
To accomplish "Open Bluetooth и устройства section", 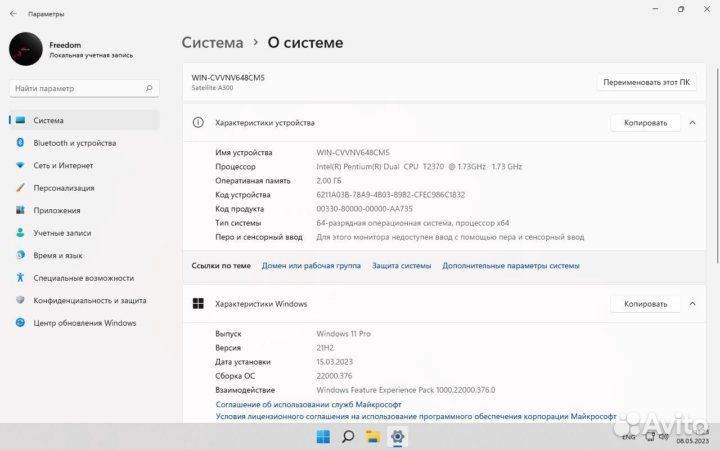I will point(84,143).
